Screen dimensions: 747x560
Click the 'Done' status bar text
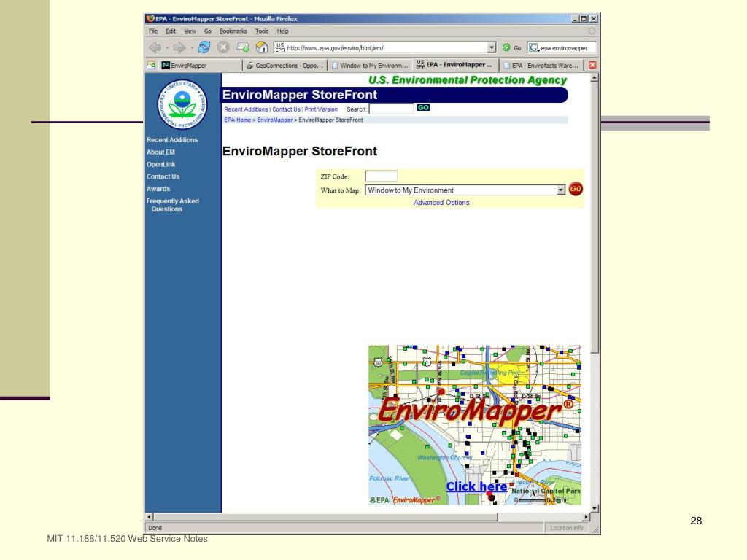pos(155,528)
